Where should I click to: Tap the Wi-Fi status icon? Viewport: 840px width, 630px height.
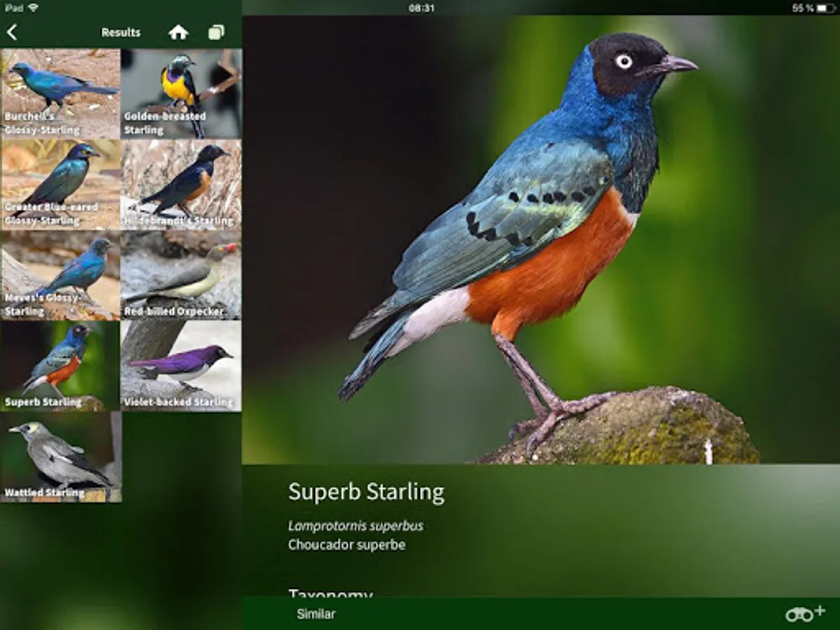(x=34, y=8)
